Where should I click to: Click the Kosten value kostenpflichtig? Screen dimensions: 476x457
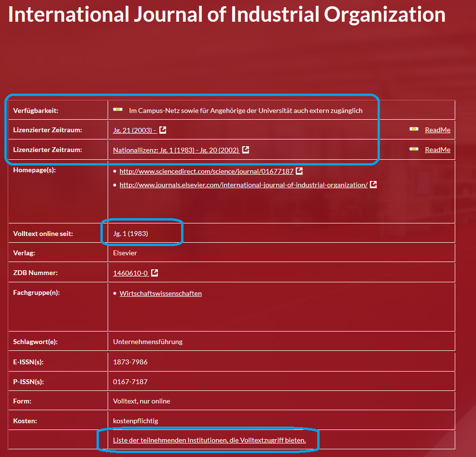tap(135, 421)
